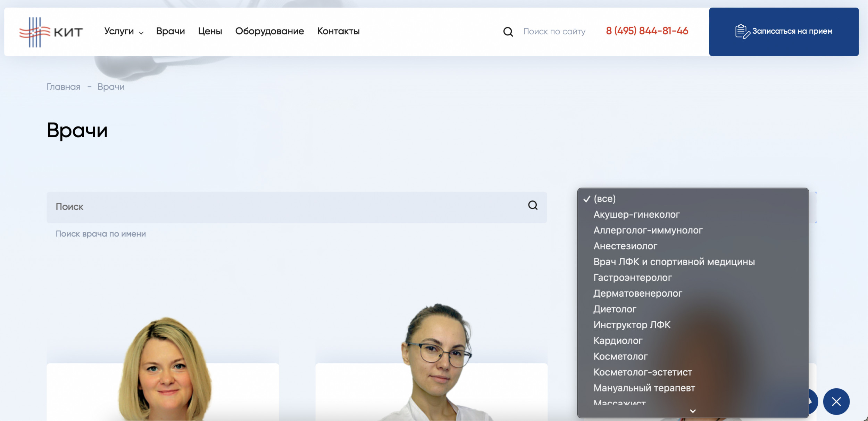The width and height of the screenshot is (868, 421).
Task: Click the KIT clinic logo
Action: tap(51, 32)
